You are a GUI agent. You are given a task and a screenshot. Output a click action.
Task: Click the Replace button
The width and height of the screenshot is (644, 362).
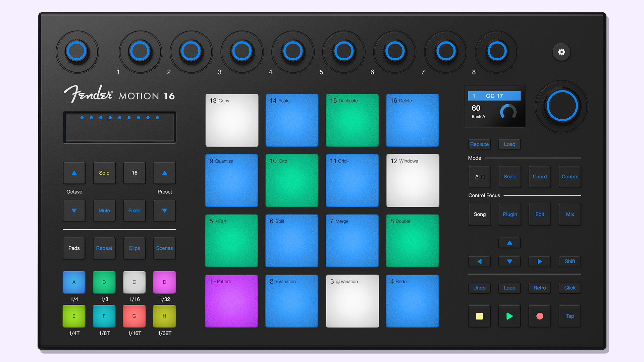click(479, 144)
